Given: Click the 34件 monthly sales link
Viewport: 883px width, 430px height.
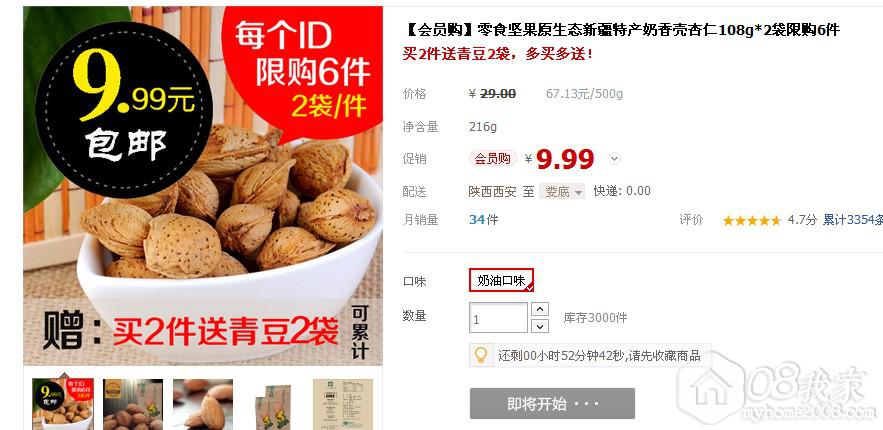Looking at the screenshot, I should 483,220.
